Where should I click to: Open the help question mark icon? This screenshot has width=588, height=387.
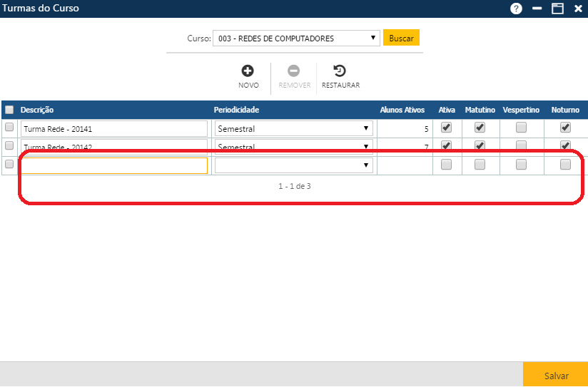pyautogui.click(x=516, y=9)
